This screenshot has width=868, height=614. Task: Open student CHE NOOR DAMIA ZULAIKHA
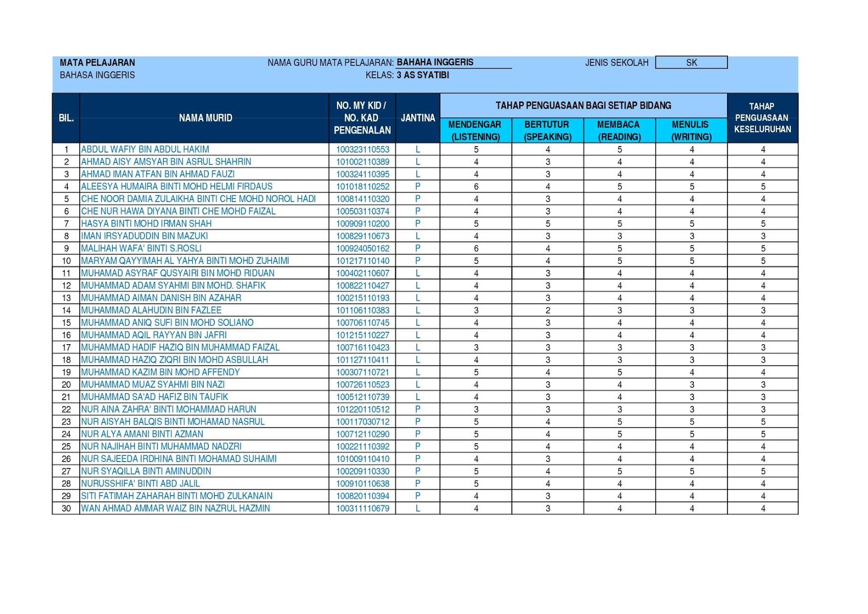click(x=199, y=199)
